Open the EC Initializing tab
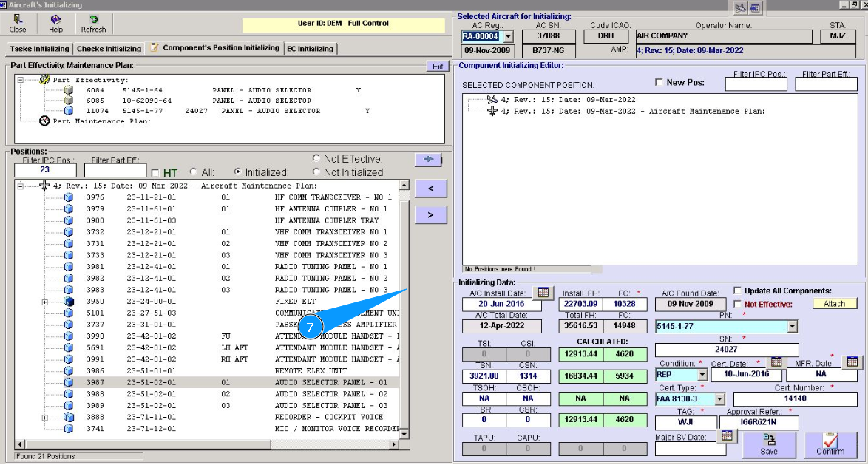 (x=310, y=49)
